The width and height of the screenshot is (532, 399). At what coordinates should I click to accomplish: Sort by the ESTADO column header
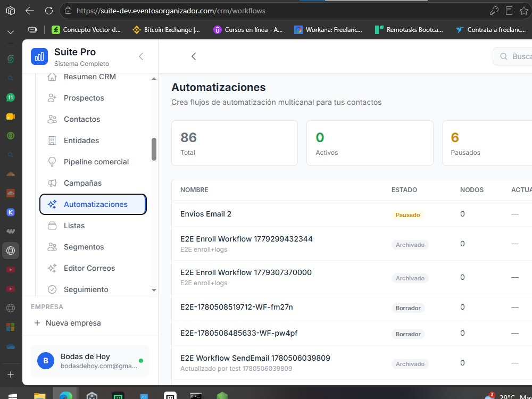[404, 190]
